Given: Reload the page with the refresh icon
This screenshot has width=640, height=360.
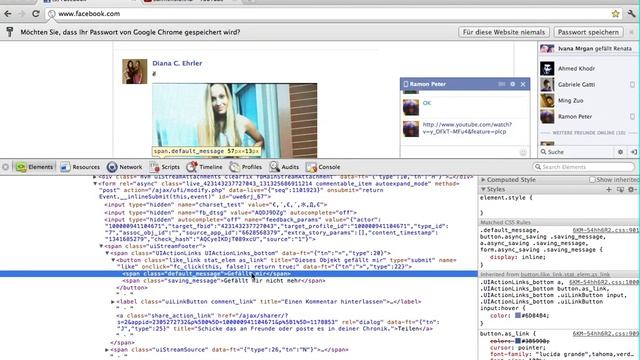Looking at the screenshot, I should [x=36, y=14].
